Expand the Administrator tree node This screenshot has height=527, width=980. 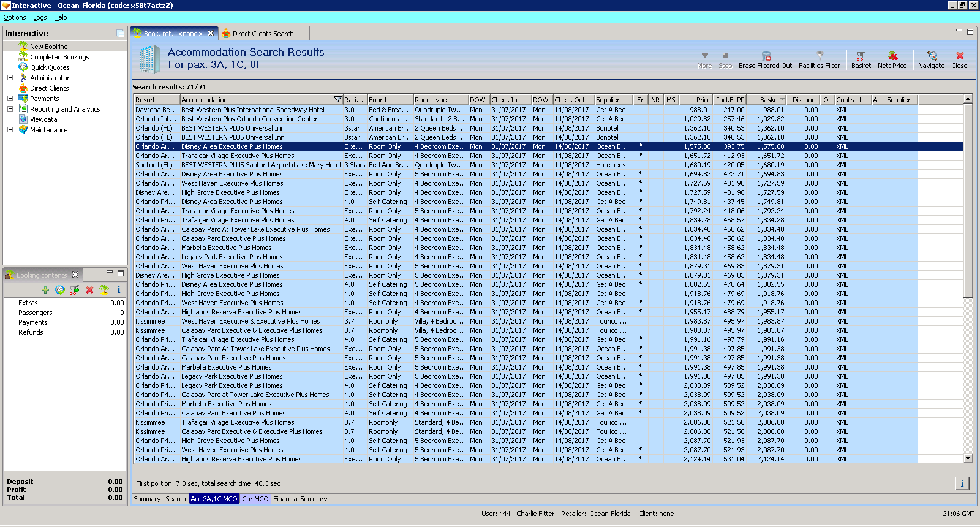10,78
